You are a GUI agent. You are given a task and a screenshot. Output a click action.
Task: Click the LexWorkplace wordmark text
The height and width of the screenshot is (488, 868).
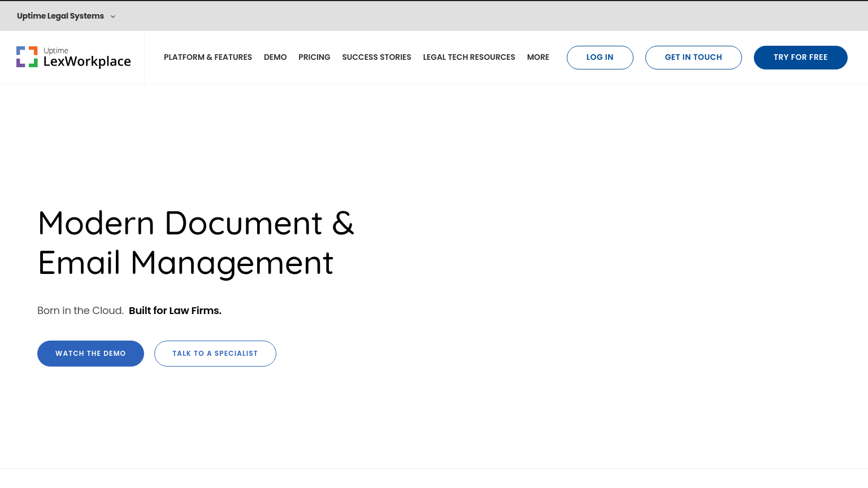click(x=87, y=62)
